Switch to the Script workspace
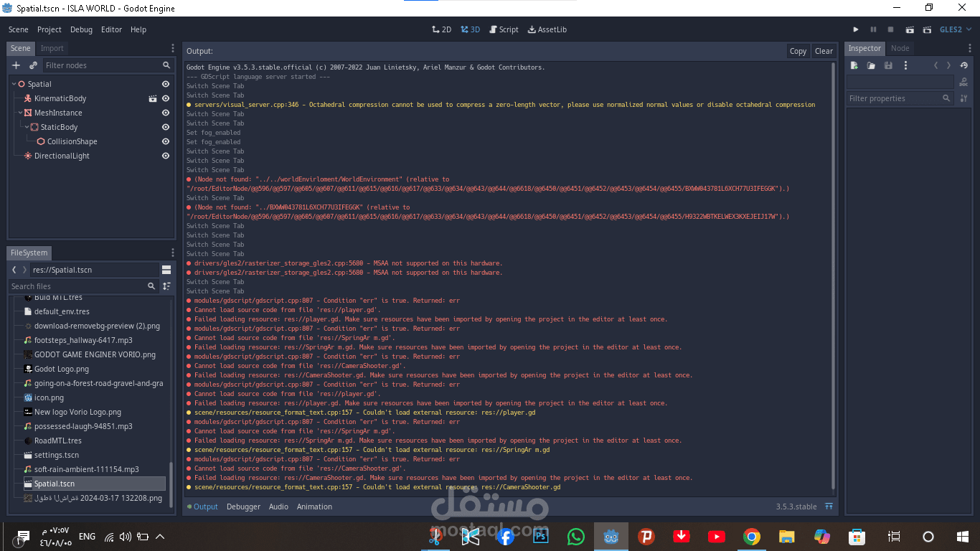The image size is (980, 551). point(504,29)
